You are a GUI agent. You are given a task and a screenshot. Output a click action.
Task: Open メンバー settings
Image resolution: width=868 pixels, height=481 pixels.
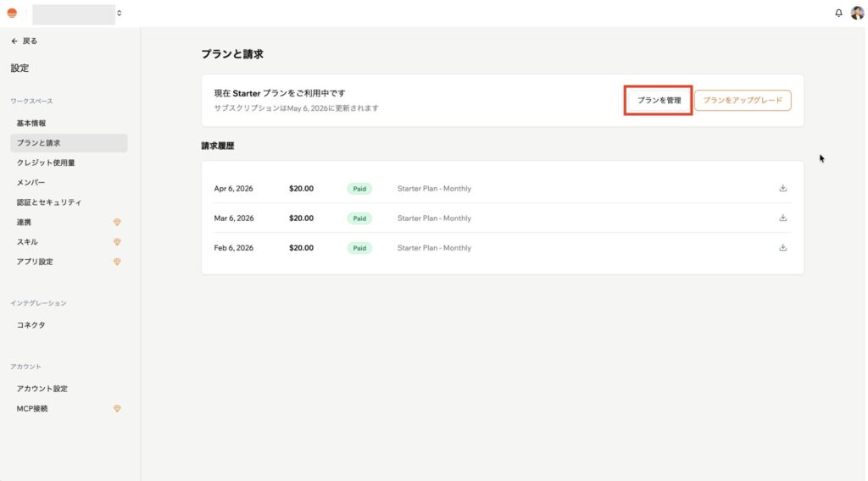pyautogui.click(x=31, y=183)
